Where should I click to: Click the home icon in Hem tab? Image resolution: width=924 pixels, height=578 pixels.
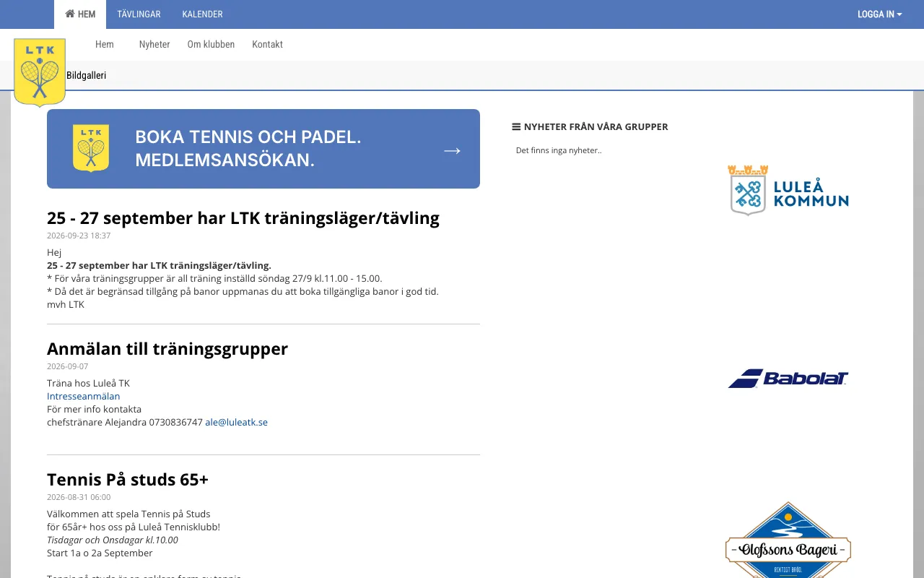pyautogui.click(x=70, y=14)
